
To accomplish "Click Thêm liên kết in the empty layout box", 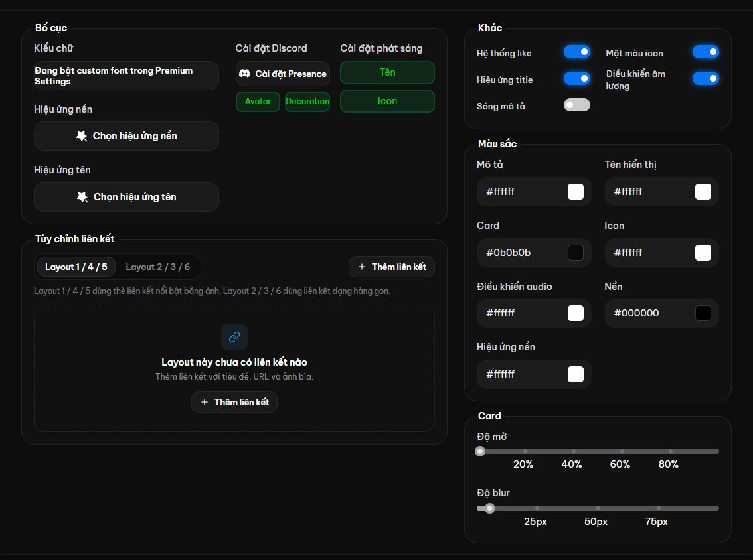I will click(x=234, y=402).
